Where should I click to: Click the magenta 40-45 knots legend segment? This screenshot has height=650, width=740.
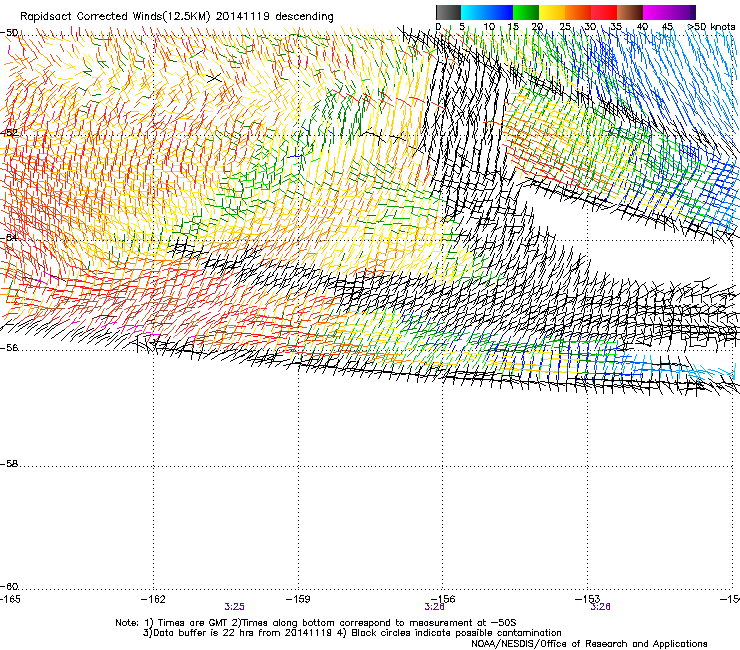pos(656,12)
